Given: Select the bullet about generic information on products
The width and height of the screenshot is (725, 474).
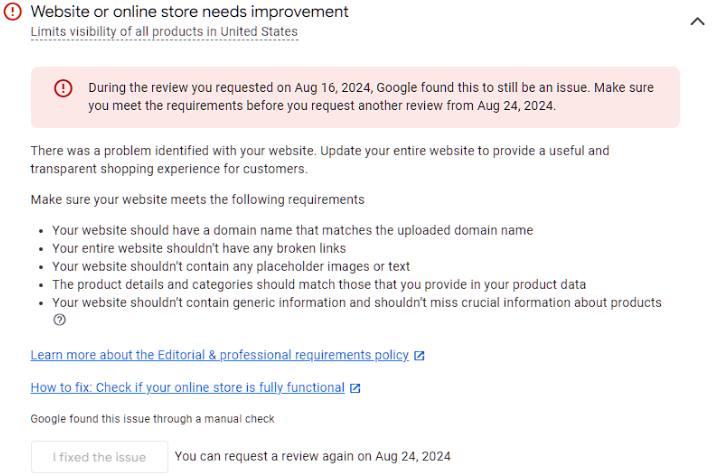Looking at the screenshot, I should [x=356, y=302].
